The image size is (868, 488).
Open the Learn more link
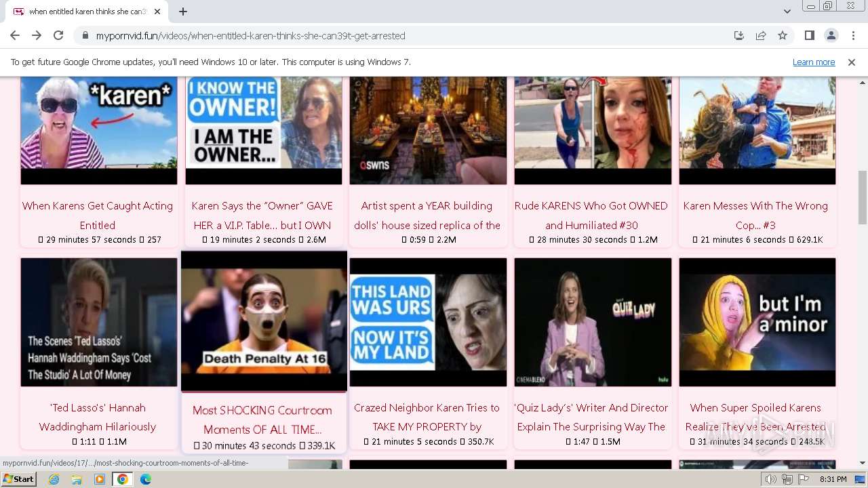pos(814,62)
